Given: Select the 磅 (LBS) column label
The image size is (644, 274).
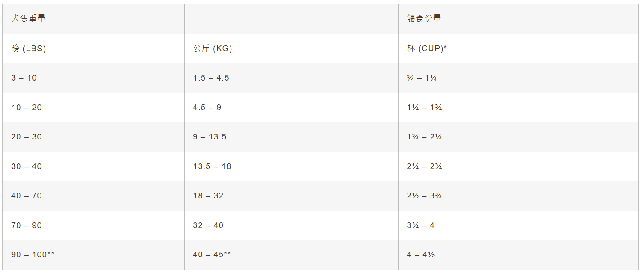Looking at the screenshot, I should (29, 49).
